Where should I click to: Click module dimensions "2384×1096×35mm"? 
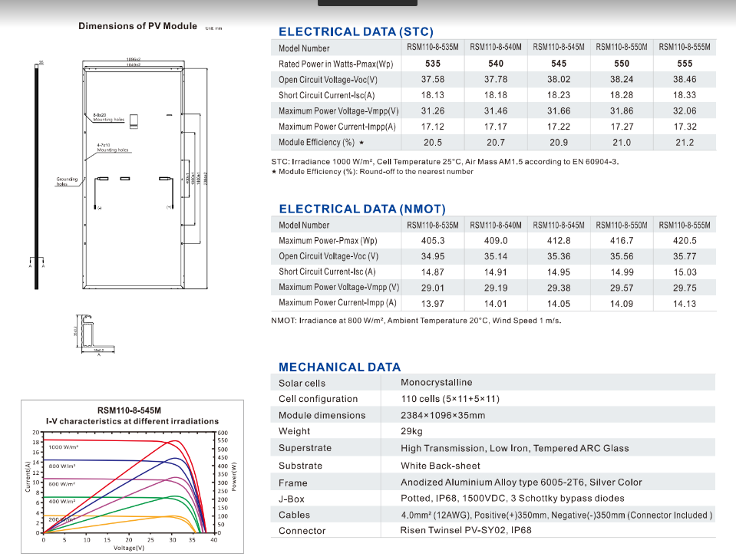(x=443, y=415)
